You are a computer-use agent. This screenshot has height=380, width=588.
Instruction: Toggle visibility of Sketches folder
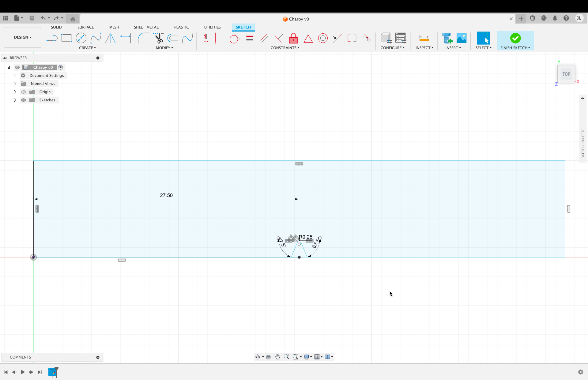click(x=23, y=100)
